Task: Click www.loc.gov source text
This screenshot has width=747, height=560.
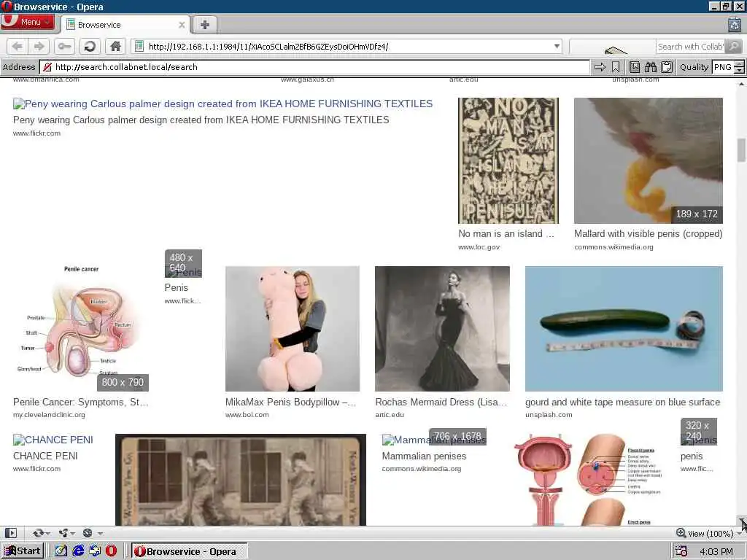Action: 479,247
